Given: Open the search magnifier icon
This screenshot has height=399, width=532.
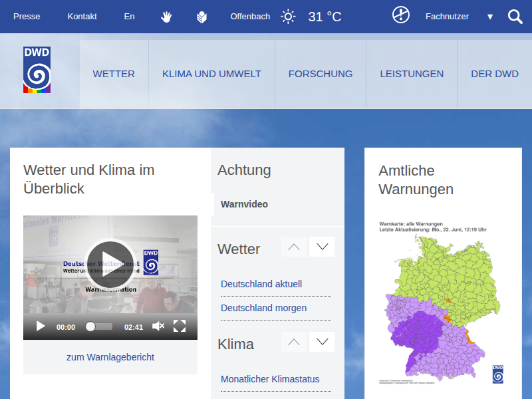Looking at the screenshot, I should (x=515, y=17).
